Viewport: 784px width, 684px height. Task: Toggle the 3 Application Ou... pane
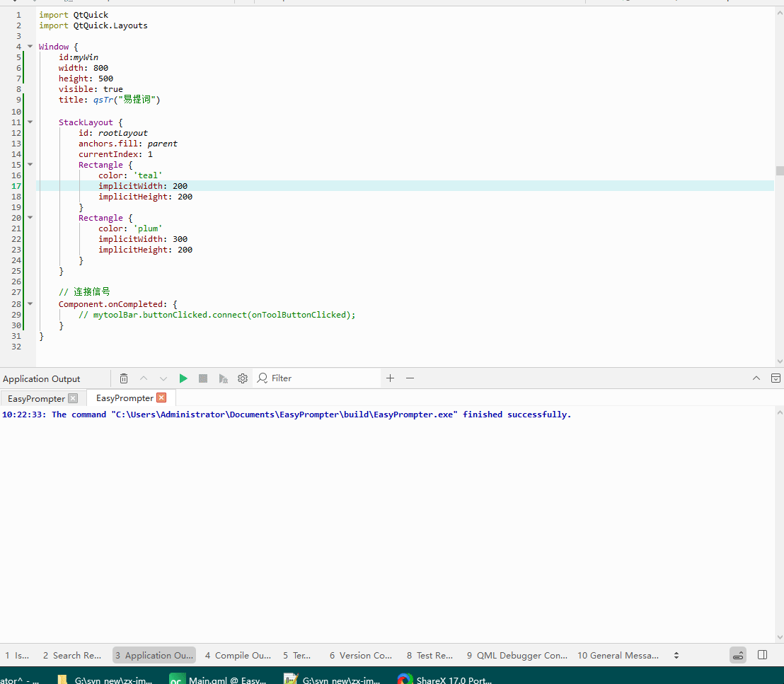coord(154,655)
